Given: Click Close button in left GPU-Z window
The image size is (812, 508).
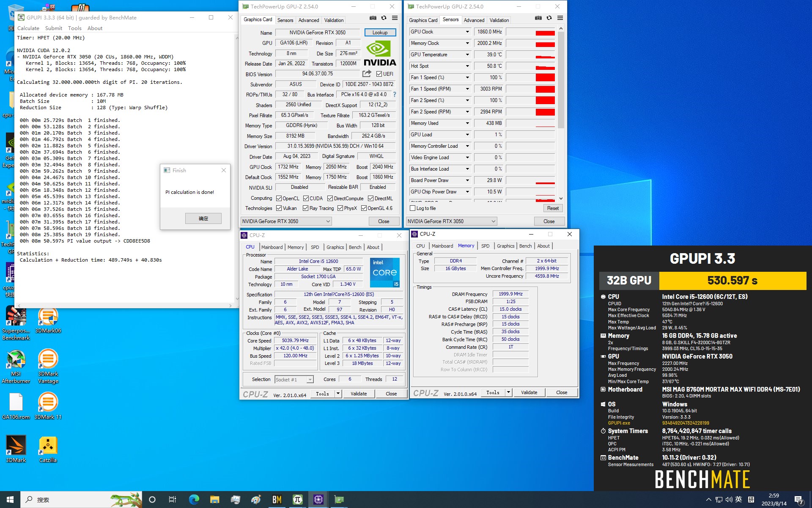Looking at the screenshot, I should [x=384, y=221].
